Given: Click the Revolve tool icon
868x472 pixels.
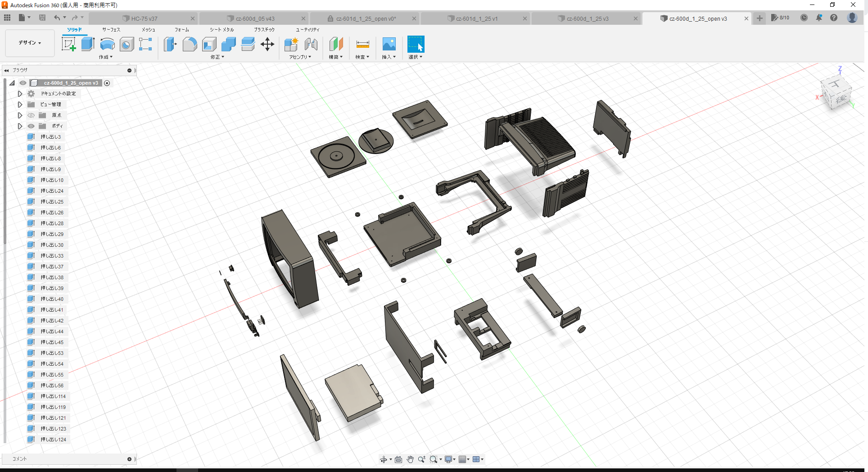Looking at the screenshot, I should 107,44.
